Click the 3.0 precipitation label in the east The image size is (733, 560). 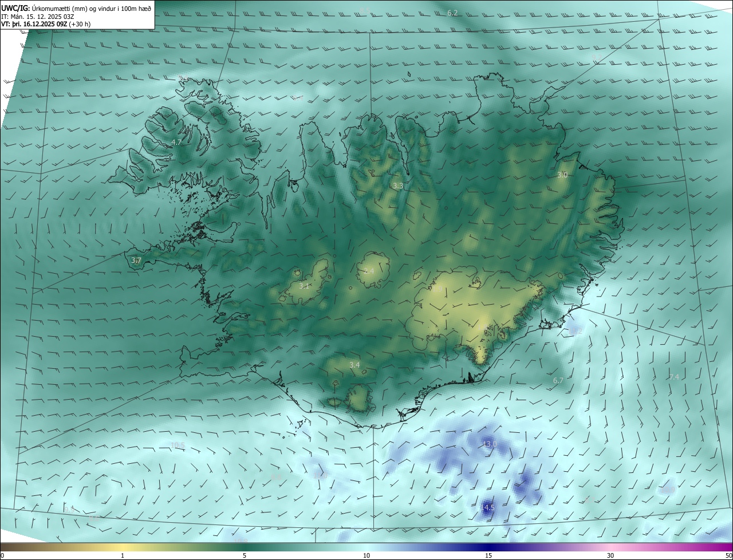562,175
